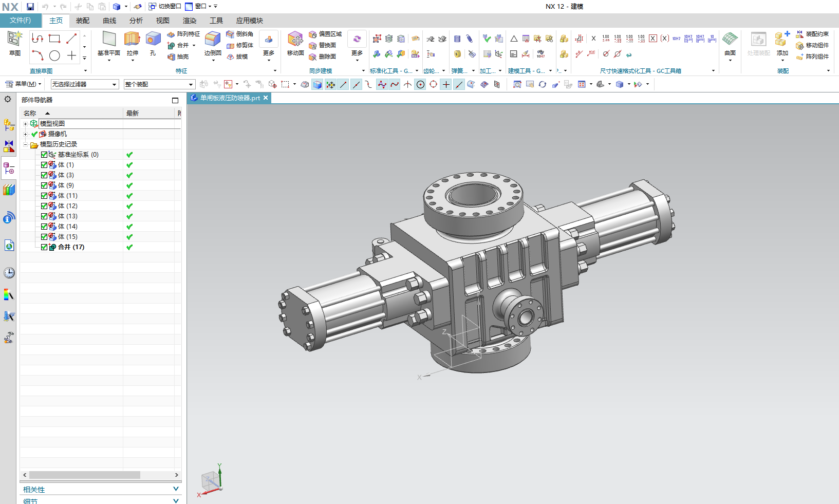
Task: Collapse the 模型历史记录 tree node
Action: [x=27, y=144]
